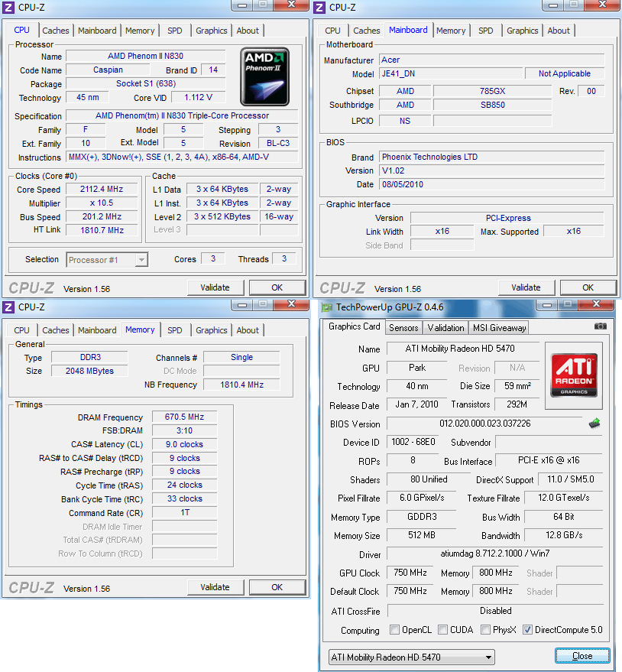Screen dimensions: 622x672
Task: Click the GPU-Z screenshot camera icon
Action: 600,326
